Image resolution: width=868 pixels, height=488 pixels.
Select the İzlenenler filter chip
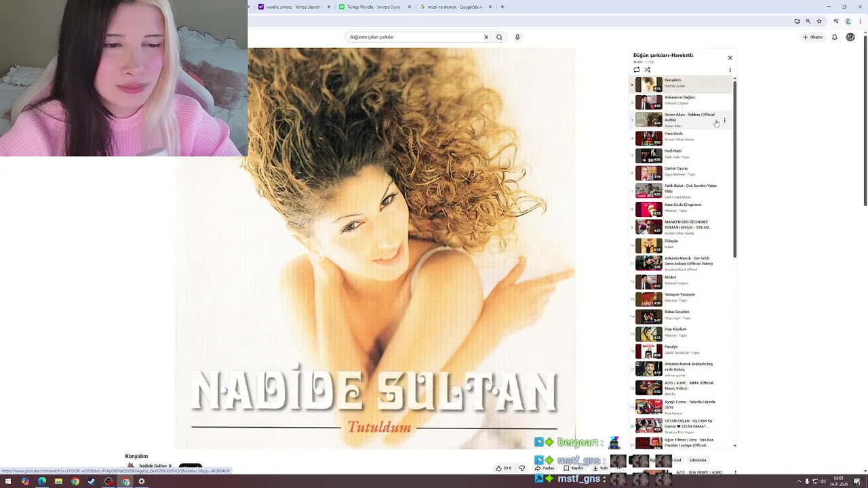click(x=698, y=460)
